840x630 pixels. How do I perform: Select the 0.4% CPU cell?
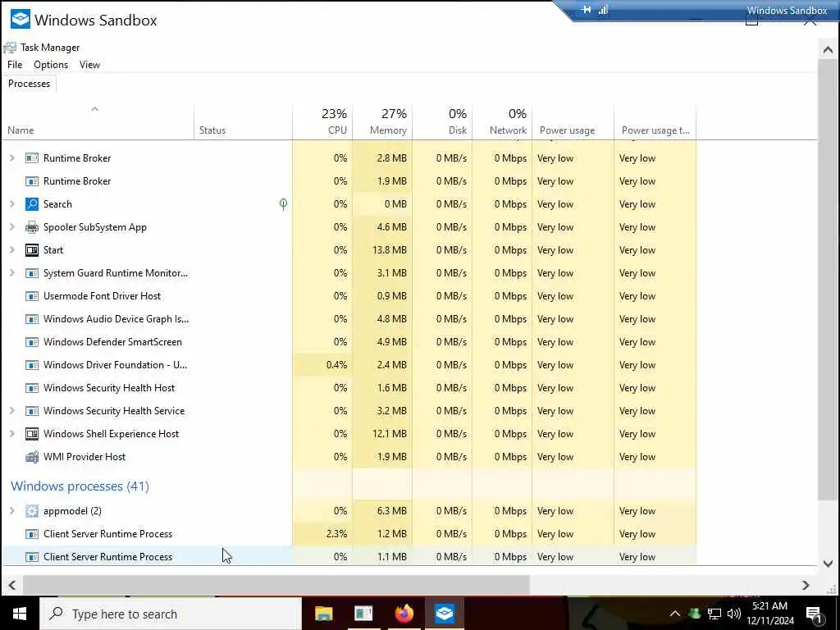point(322,365)
